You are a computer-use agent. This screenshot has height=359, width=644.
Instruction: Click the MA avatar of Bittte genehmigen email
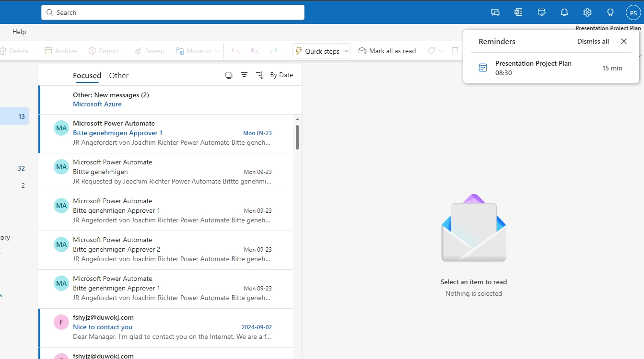click(x=61, y=167)
